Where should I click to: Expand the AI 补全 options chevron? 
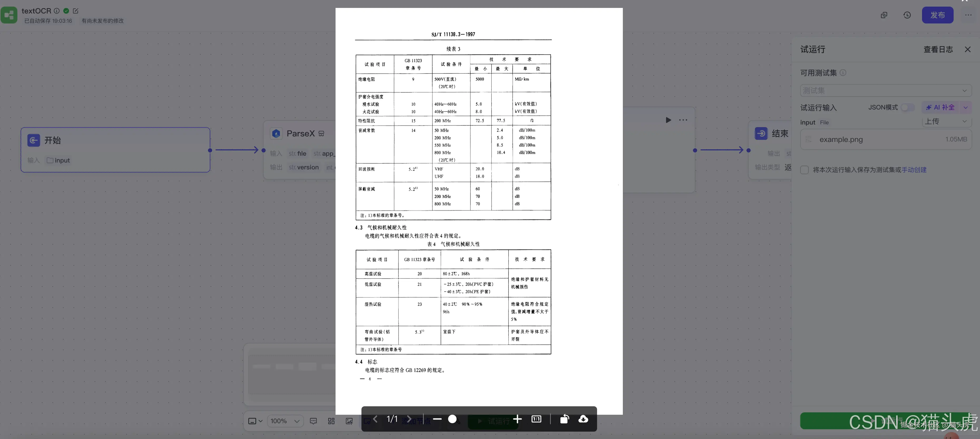point(966,107)
